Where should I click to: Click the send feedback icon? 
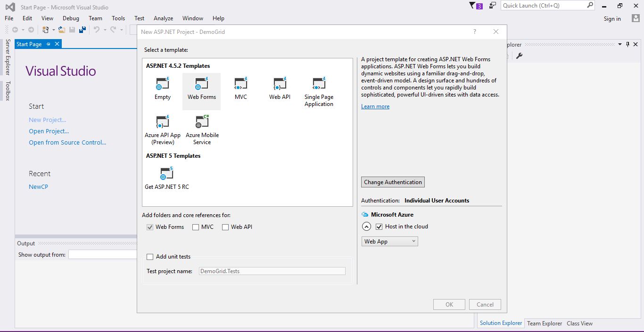493,5
